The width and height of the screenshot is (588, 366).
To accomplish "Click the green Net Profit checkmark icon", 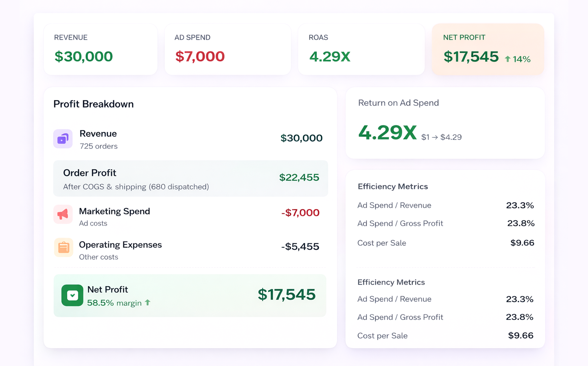I will pyautogui.click(x=72, y=295).
